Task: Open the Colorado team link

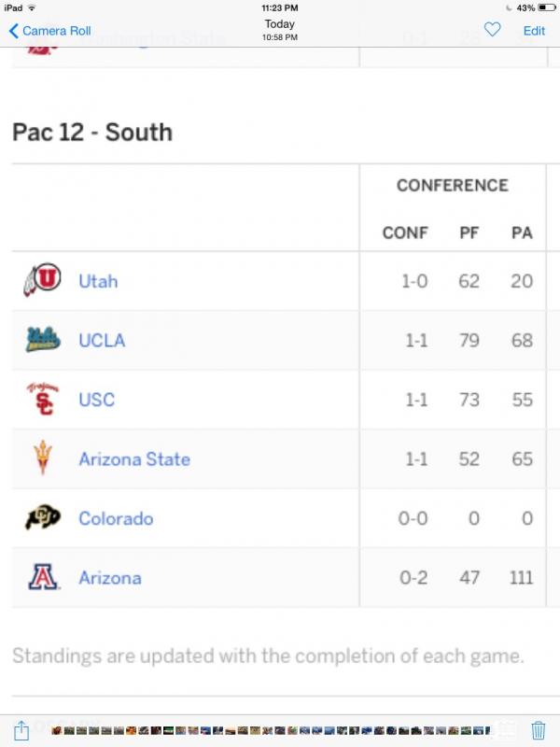Action: point(116,518)
